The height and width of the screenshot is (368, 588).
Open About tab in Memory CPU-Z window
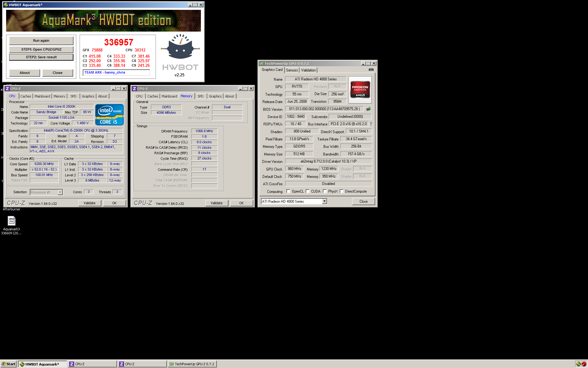pos(230,96)
